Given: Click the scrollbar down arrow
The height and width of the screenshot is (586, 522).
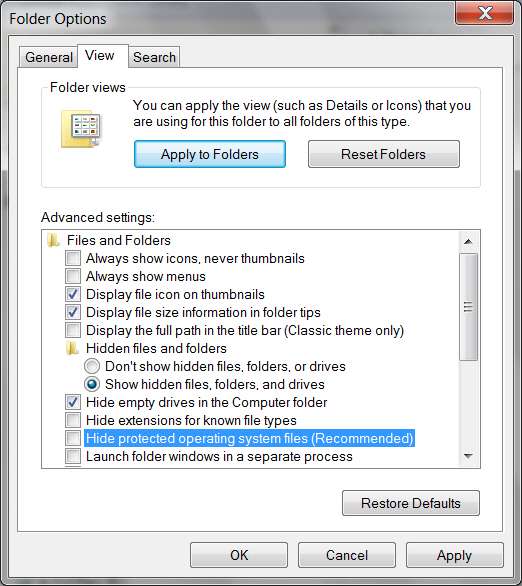Looking at the screenshot, I should click(x=468, y=456).
